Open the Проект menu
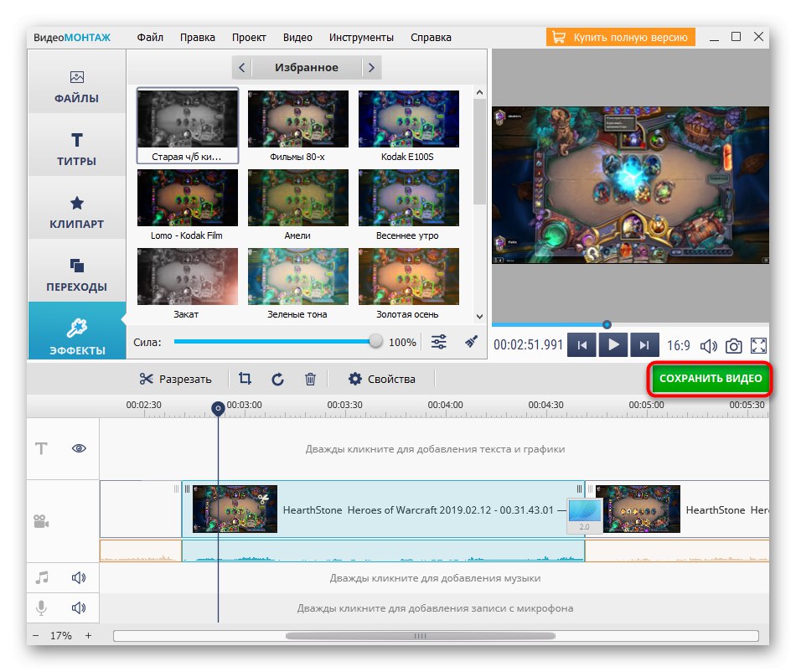The height and width of the screenshot is (672, 796). (249, 38)
